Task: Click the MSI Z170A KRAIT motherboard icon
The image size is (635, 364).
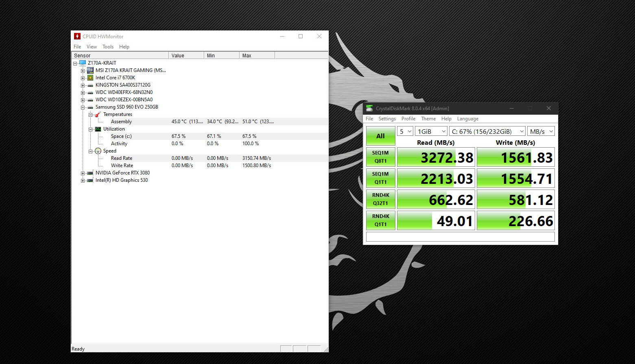Action: (x=90, y=70)
